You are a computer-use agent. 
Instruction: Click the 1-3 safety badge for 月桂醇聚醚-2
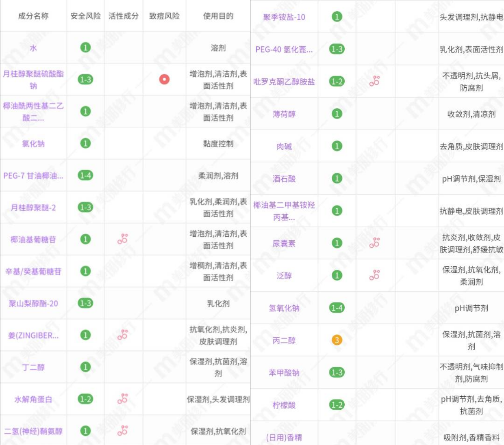tap(85, 207)
